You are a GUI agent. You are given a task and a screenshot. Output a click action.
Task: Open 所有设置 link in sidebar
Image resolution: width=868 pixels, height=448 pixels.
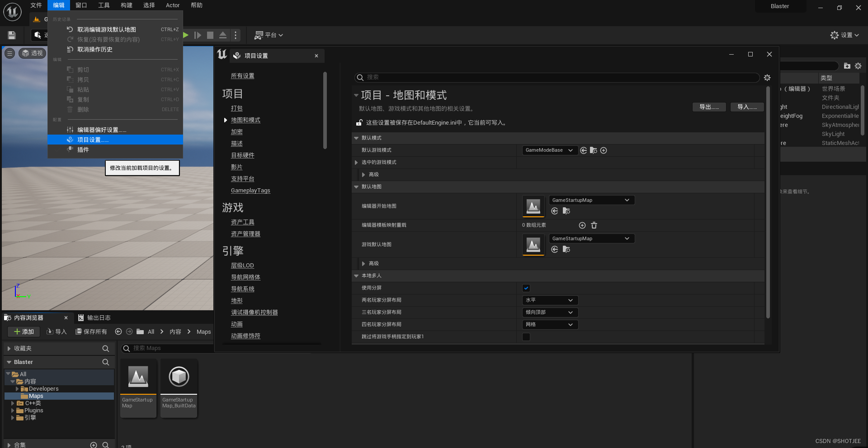tap(242, 76)
